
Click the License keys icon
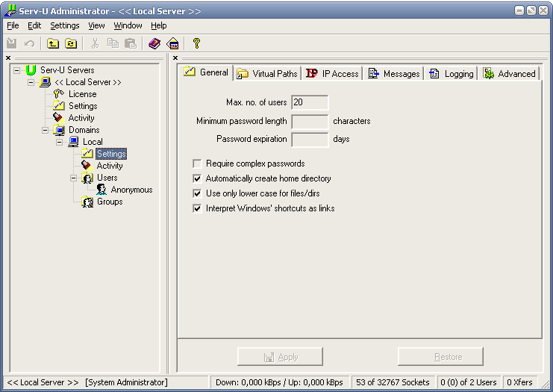pos(59,94)
